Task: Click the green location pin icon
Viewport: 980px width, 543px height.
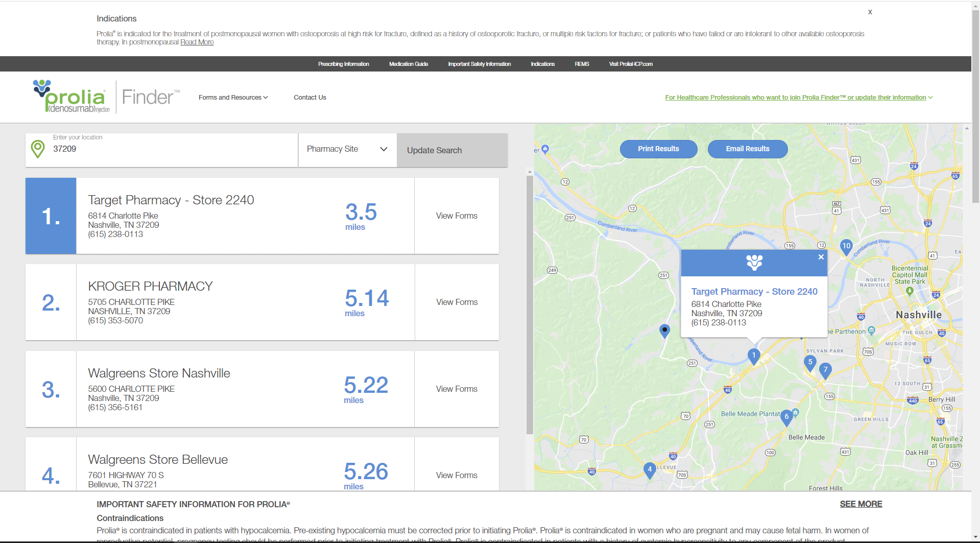Action: [x=38, y=149]
